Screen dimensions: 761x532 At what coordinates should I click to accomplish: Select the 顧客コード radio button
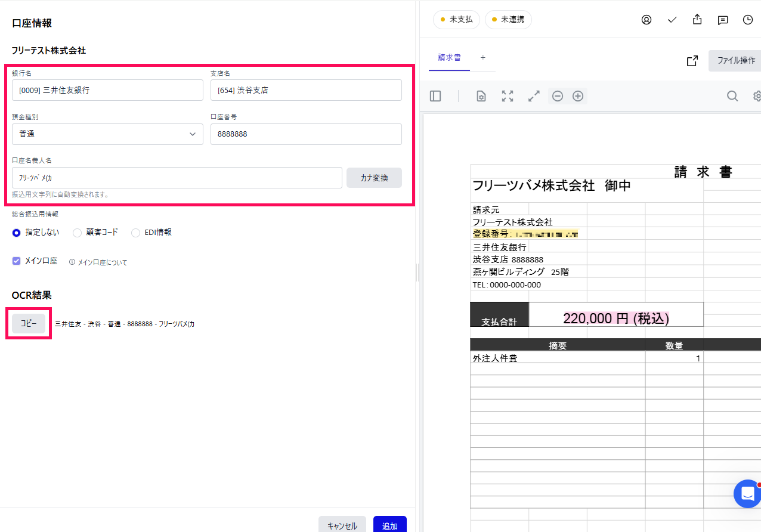pyautogui.click(x=77, y=233)
